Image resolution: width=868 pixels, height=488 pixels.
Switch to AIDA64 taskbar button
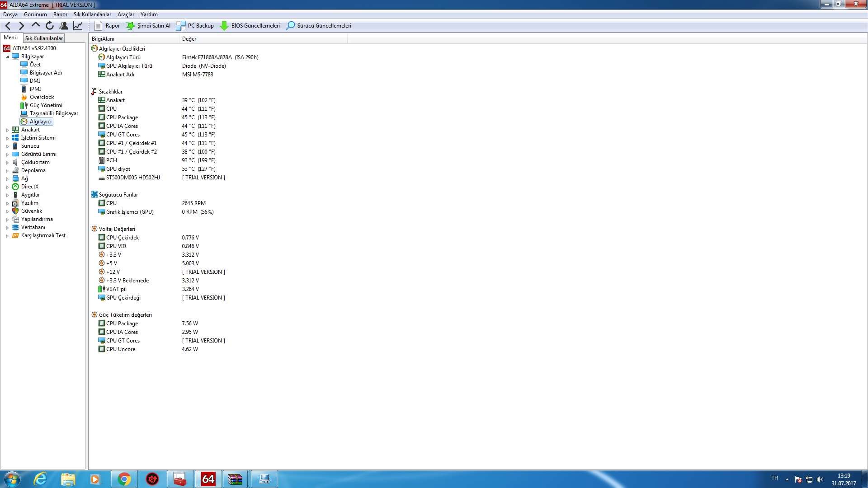[208, 479]
